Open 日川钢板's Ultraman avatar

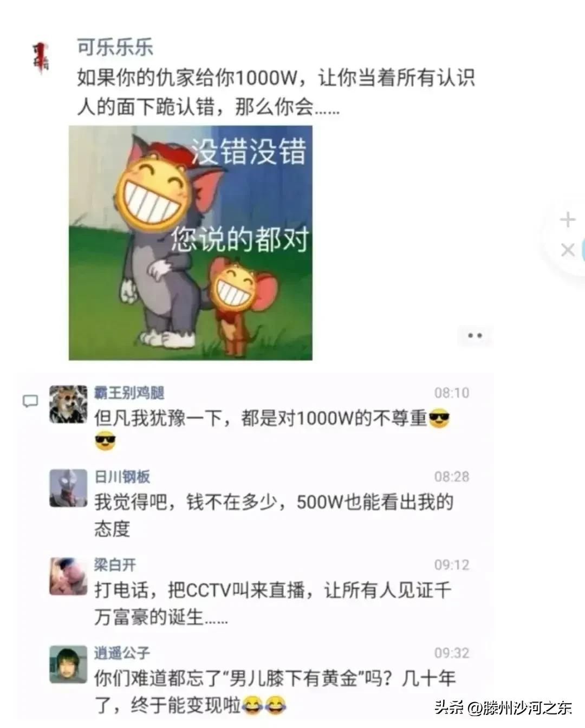coord(68,488)
